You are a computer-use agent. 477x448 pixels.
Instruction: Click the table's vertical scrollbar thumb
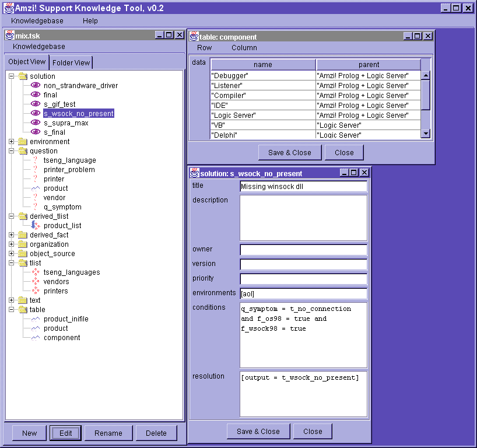[x=426, y=94]
